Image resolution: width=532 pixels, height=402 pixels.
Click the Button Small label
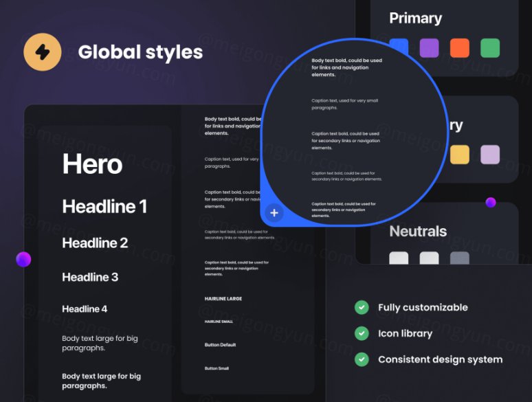217,368
